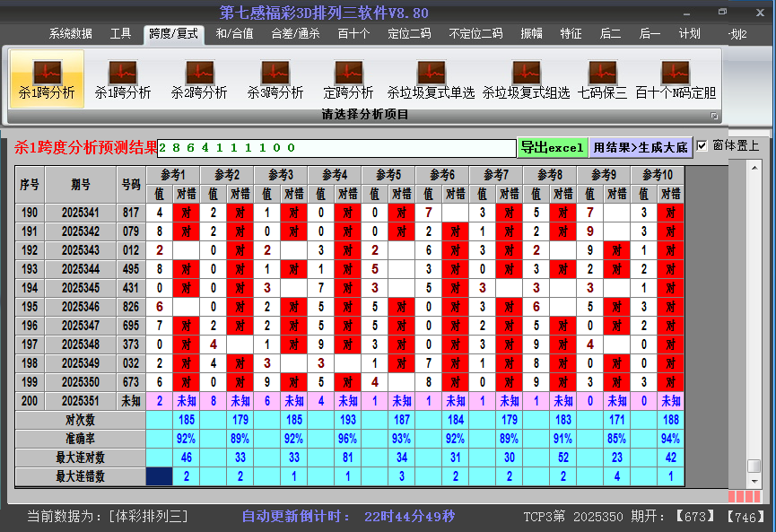Image resolution: width=776 pixels, height=532 pixels.
Task: Select the highlighted 杀1跨分析 analysis tool
Action: (x=47, y=78)
